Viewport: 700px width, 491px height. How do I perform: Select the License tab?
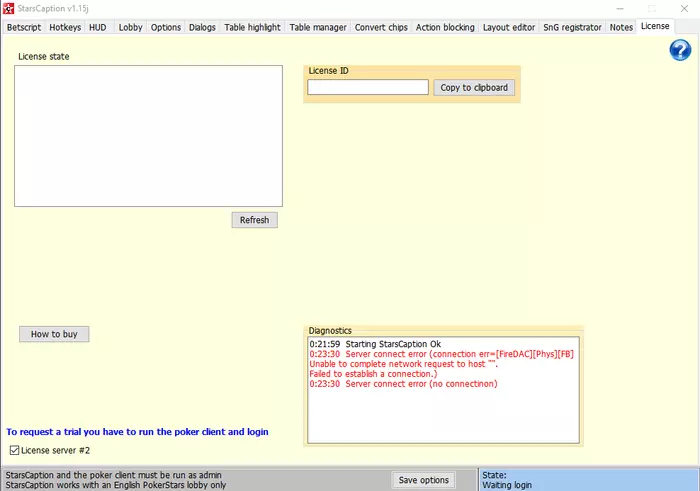(655, 26)
